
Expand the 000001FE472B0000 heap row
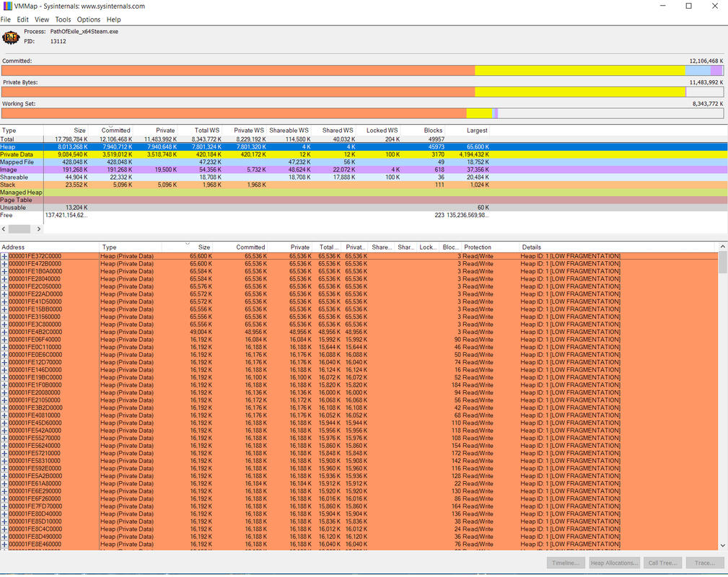pyautogui.click(x=4, y=264)
